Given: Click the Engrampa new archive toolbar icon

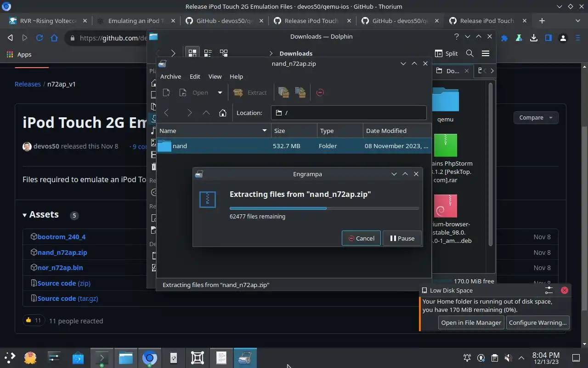Looking at the screenshot, I should pos(166,92).
